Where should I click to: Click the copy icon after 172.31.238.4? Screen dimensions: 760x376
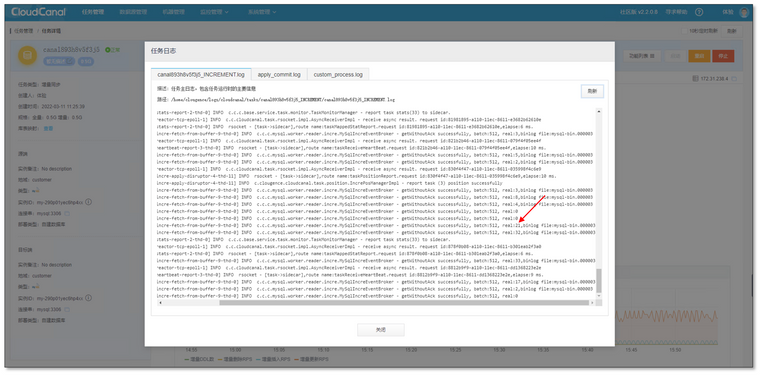[x=734, y=78]
